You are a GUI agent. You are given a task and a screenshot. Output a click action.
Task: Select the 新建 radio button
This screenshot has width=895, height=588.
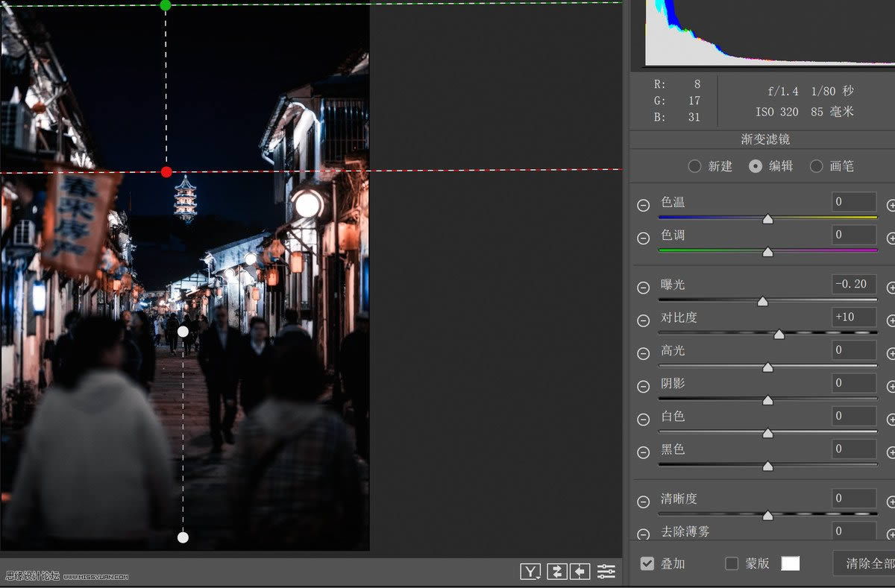(695, 166)
